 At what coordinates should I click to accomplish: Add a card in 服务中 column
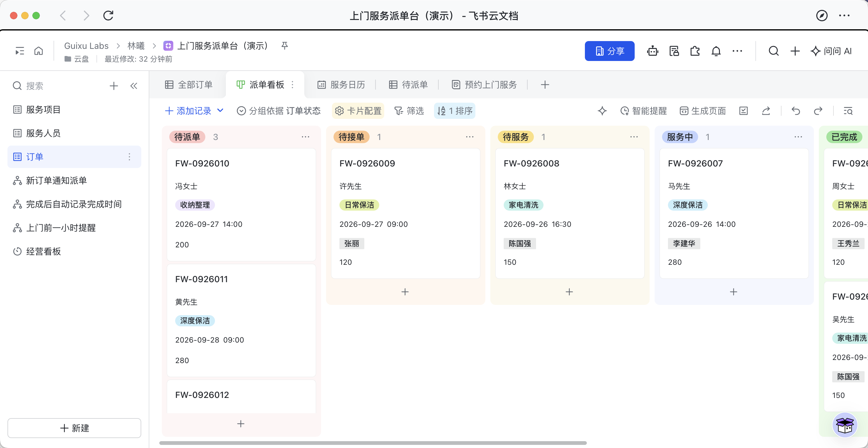coord(734,292)
